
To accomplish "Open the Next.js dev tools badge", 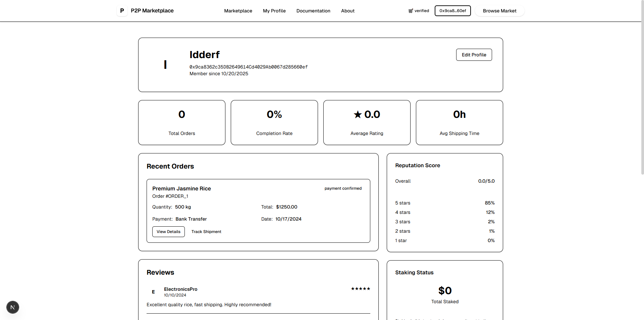I will [12, 307].
